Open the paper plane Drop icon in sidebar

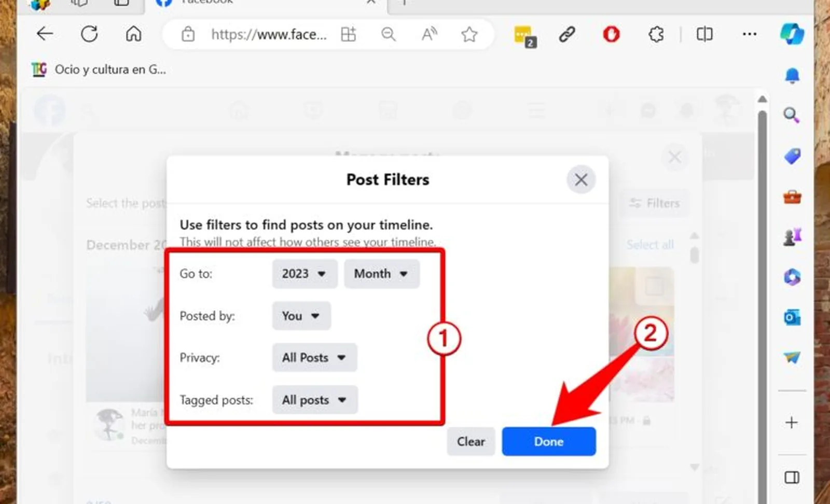[x=792, y=357]
